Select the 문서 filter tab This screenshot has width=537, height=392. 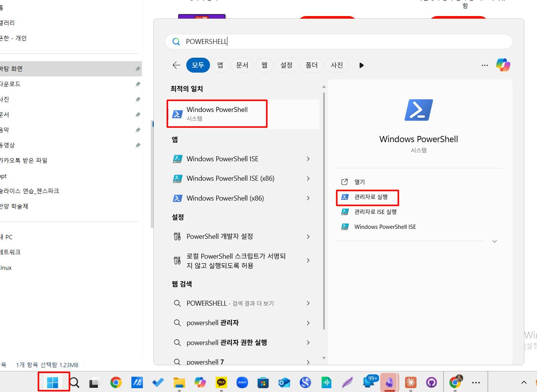pyautogui.click(x=242, y=65)
